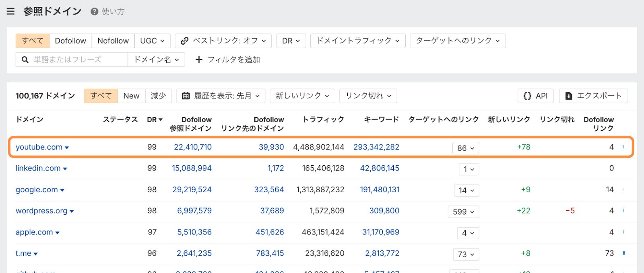
Task: Click t.me linked domains value 783,415
Action: click(x=270, y=253)
